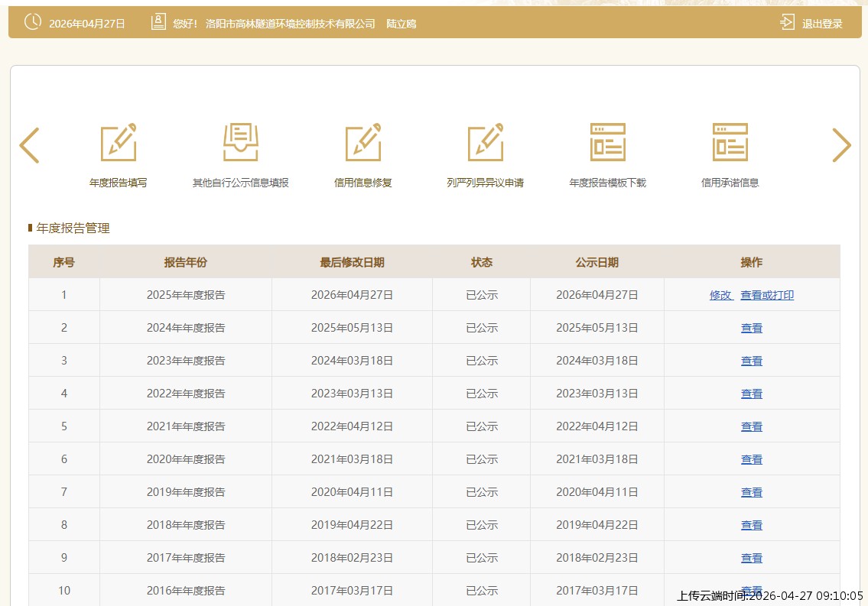Click the 其他自行公示信息填报 inbox icon
The image size is (868, 606).
(x=241, y=142)
